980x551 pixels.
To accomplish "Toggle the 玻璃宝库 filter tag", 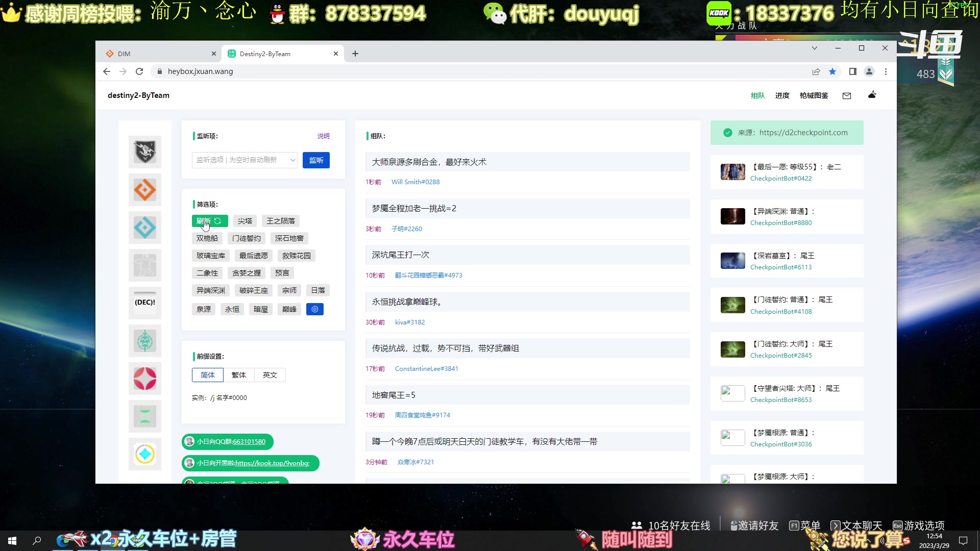I will (x=211, y=256).
